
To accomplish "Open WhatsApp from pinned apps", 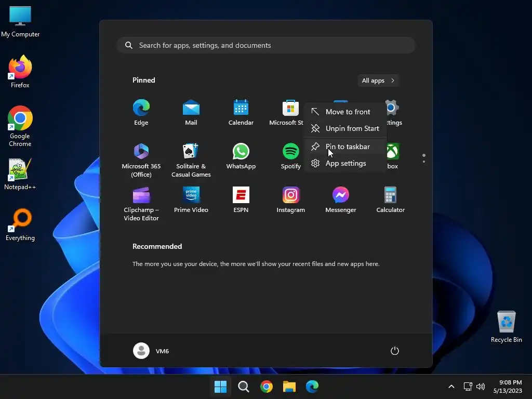I will 241,156.
